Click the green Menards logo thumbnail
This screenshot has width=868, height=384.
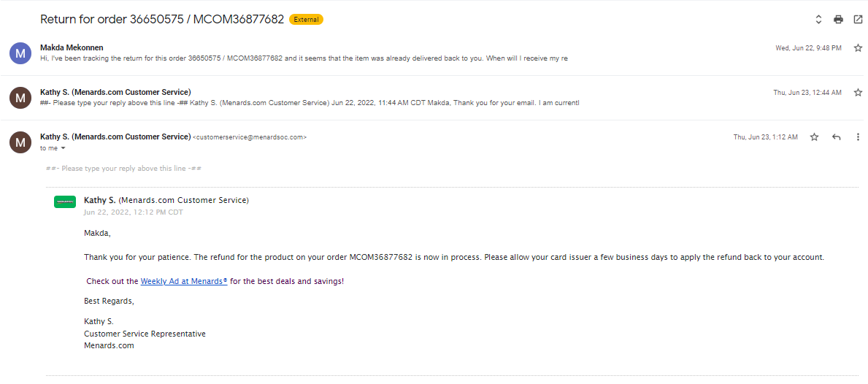[65, 202]
